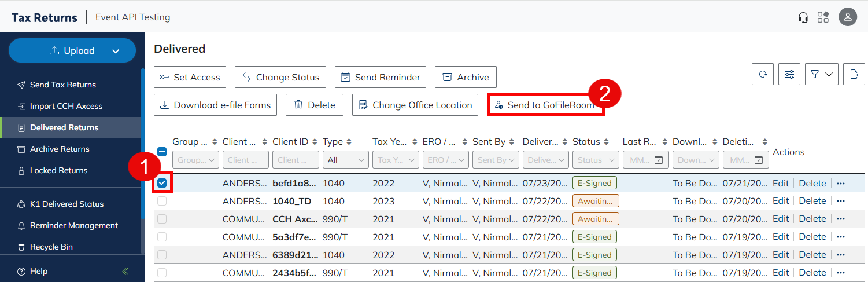This screenshot has width=868, height=282.
Task: Open the app switcher grid icon
Action: (823, 17)
